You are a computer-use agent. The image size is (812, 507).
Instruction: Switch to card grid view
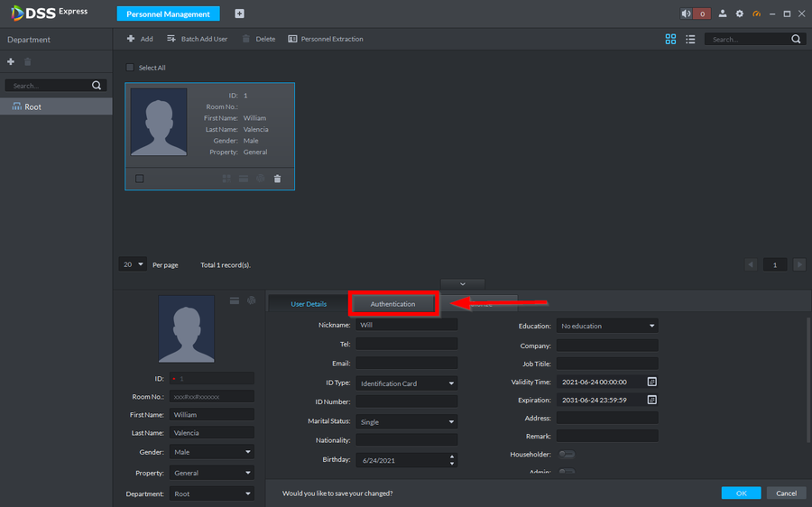[x=670, y=39]
